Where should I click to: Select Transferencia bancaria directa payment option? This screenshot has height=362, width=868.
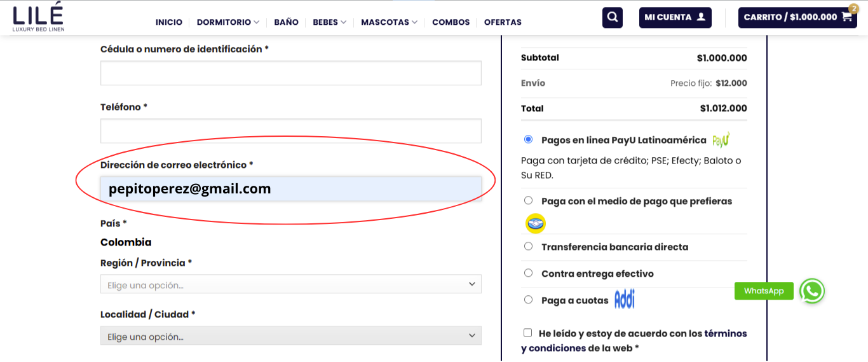pyautogui.click(x=528, y=246)
